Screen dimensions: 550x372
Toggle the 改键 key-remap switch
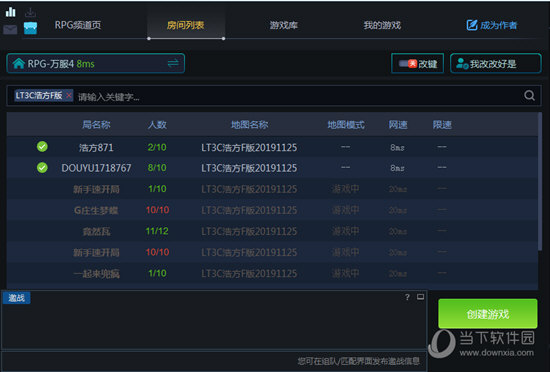408,63
